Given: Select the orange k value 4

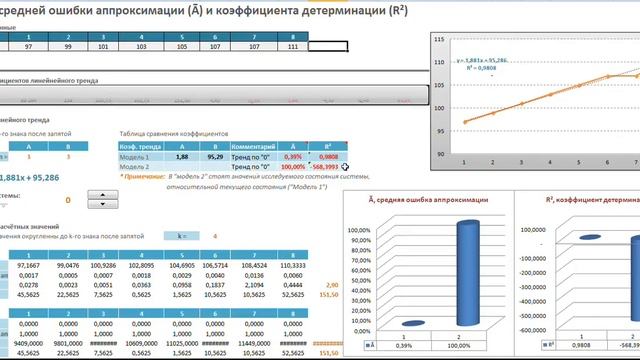Looking at the screenshot, I should click(x=215, y=236).
